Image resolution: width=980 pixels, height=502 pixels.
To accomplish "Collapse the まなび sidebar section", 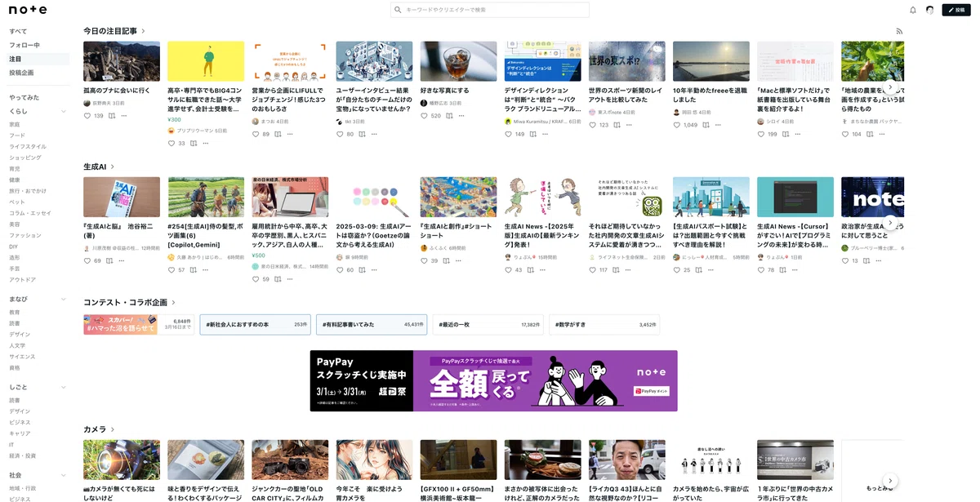I will tap(64, 300).
